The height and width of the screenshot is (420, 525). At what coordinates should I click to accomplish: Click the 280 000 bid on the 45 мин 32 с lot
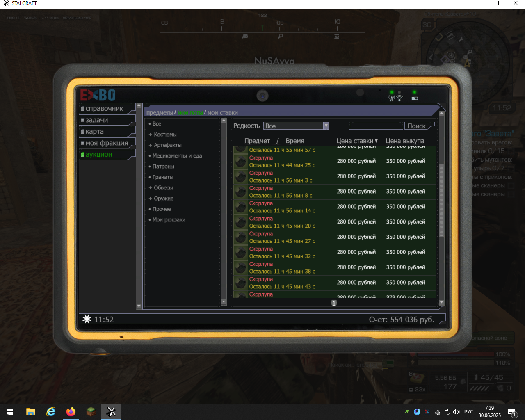pyautogui.click(x=356, y=252)
